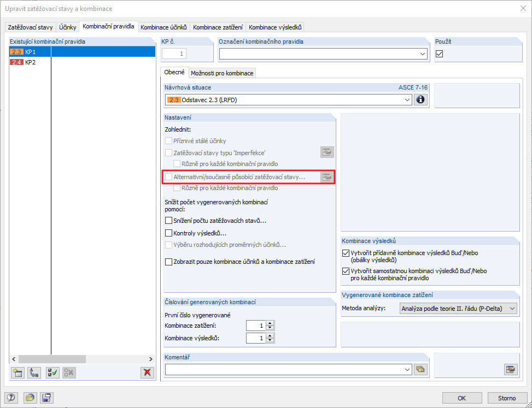532x408 pixels.
Task: Decrease Kombinace zatížení first number
Action: pyautogui.click(x=270, y=328)
